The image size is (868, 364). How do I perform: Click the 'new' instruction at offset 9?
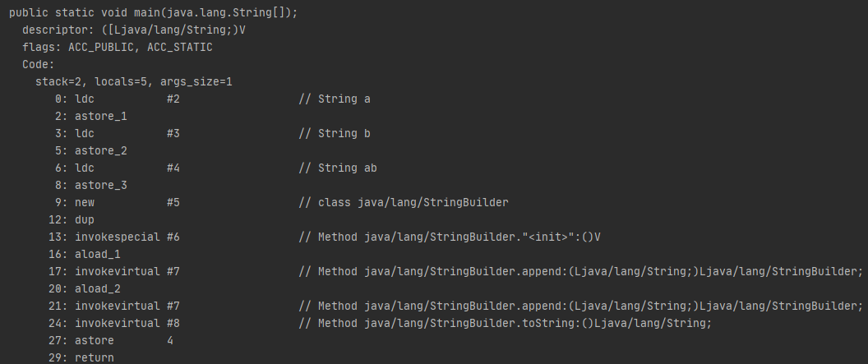tap(85, 202)
